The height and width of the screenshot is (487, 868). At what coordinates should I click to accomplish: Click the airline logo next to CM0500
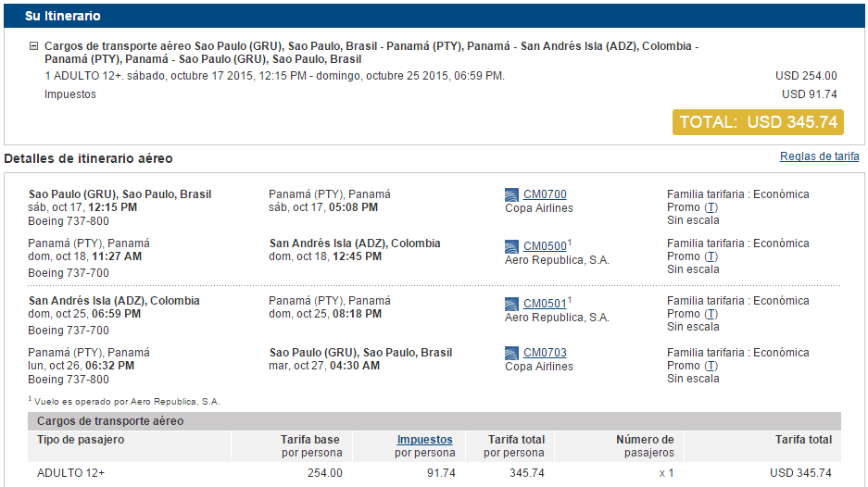pos(511,246)
